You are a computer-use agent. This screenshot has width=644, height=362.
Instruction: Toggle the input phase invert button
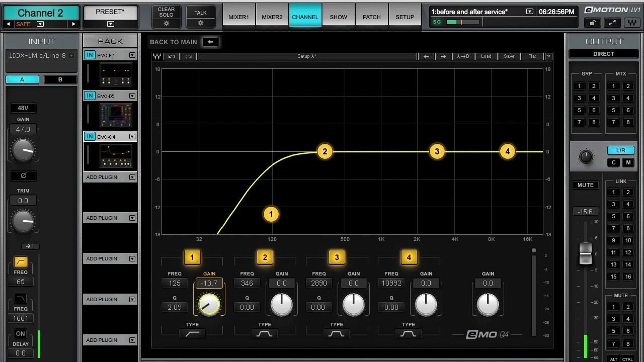tap(23, 175)
